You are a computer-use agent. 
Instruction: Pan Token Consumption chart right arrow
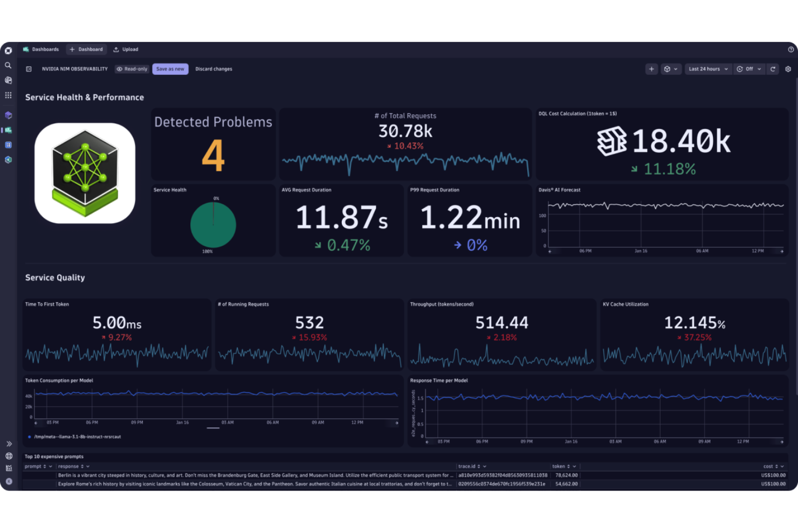tap(397, 423)
